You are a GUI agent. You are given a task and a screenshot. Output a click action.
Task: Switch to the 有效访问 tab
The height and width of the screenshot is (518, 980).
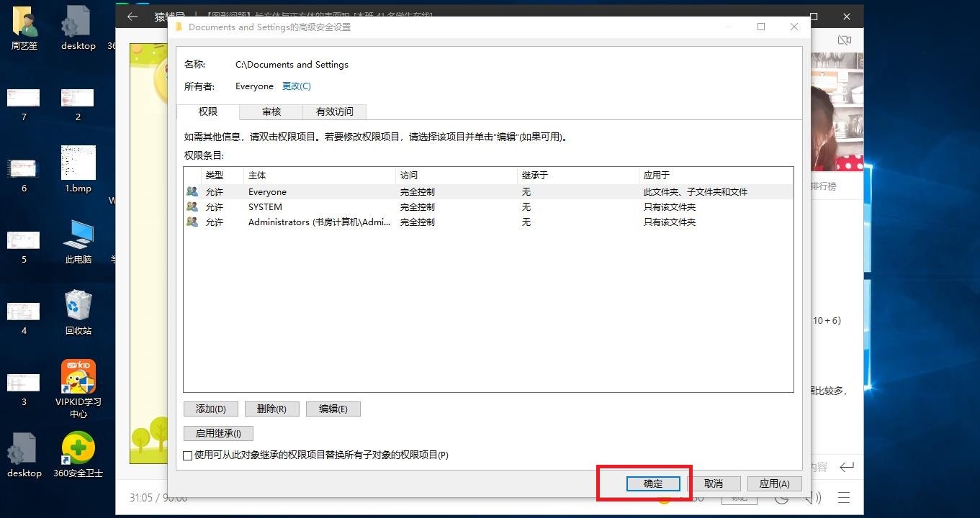pyautogui.click(x=333, y=112)
